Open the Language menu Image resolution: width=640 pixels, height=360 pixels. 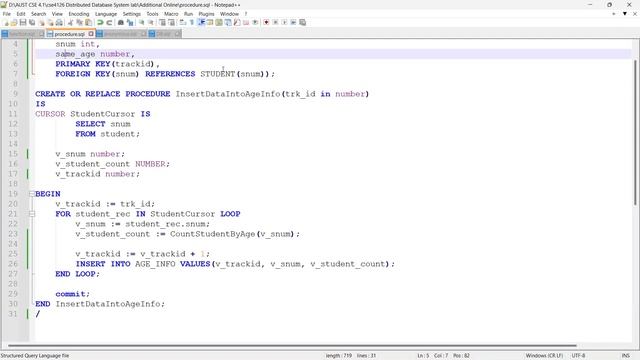pyautogui.click(x=106, y=14)
